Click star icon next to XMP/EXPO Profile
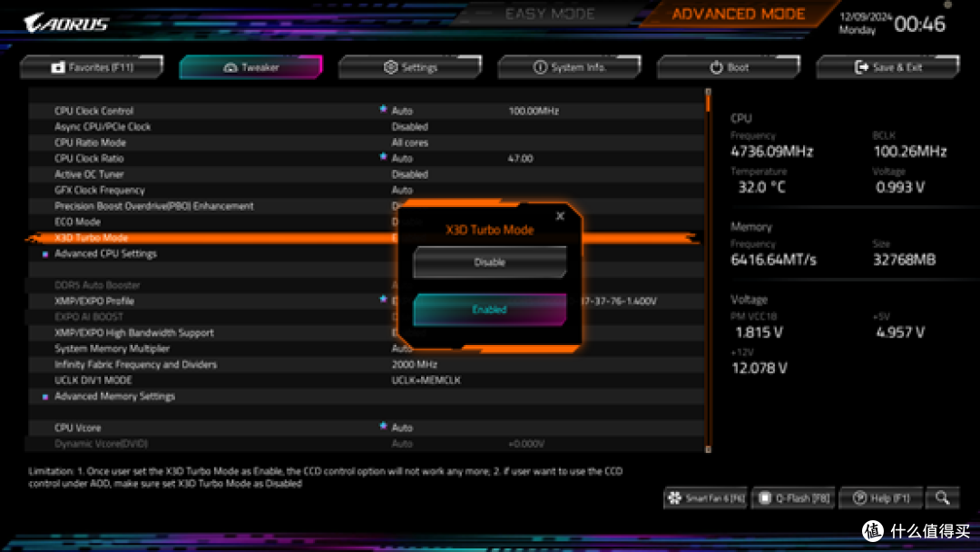980x552 pixels. 383,299
